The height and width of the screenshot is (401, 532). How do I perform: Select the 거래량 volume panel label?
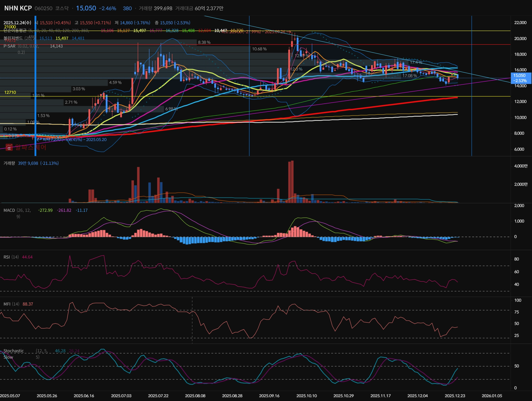(9, 163)
